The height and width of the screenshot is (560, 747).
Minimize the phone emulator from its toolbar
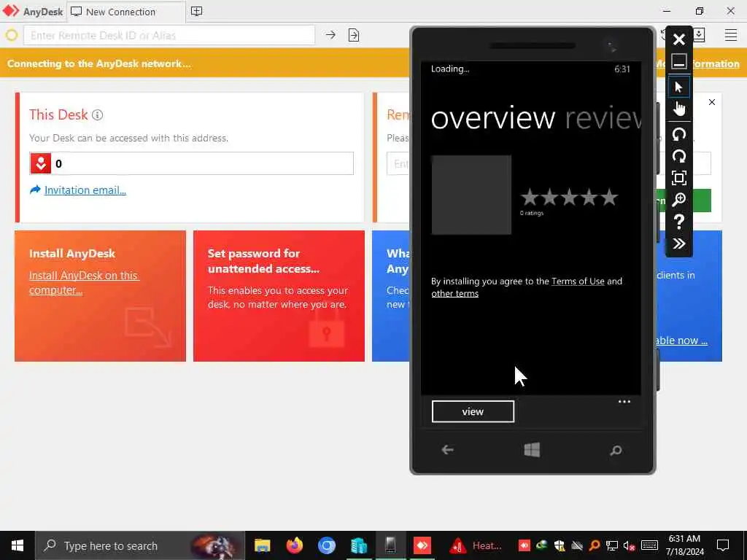pos(679,61)
